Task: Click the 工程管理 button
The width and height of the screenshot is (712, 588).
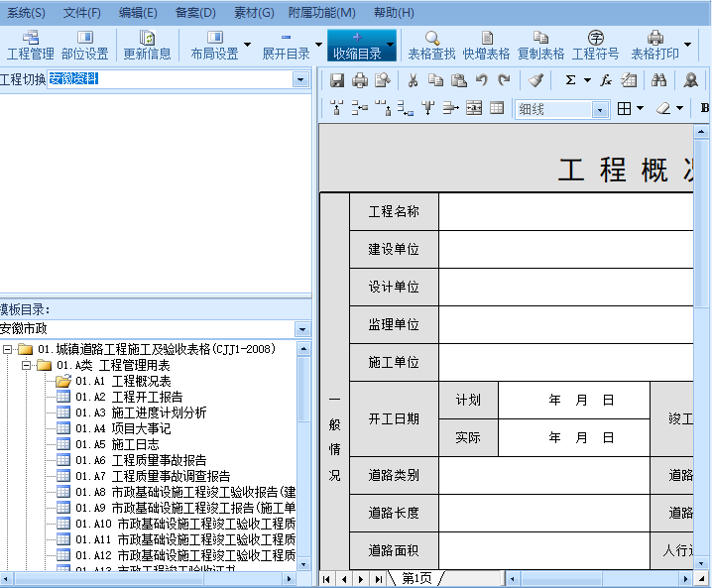Action: [30, 45]
